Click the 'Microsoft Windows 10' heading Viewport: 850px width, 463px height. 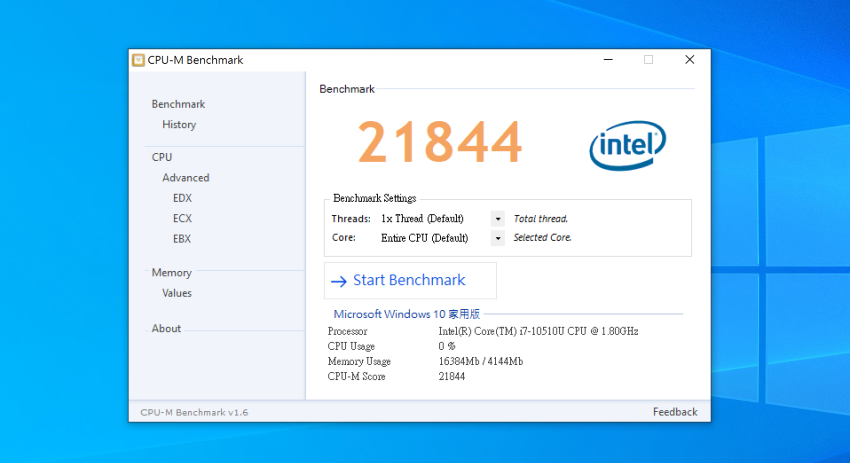tap(407, 314)
